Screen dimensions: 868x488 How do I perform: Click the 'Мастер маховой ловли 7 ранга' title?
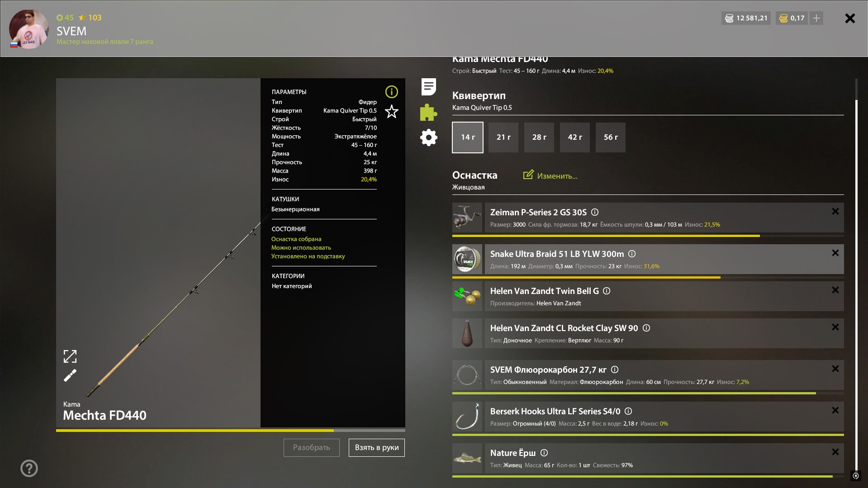point(104,42)
